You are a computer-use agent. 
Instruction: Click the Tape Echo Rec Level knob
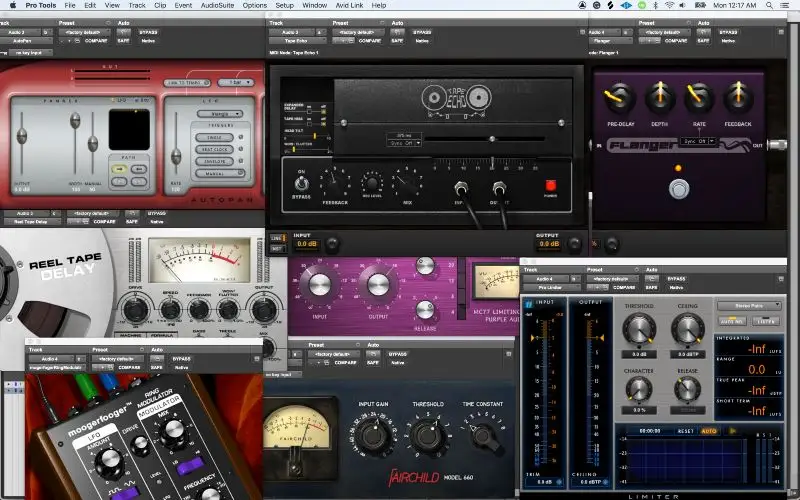click(372, 183)
